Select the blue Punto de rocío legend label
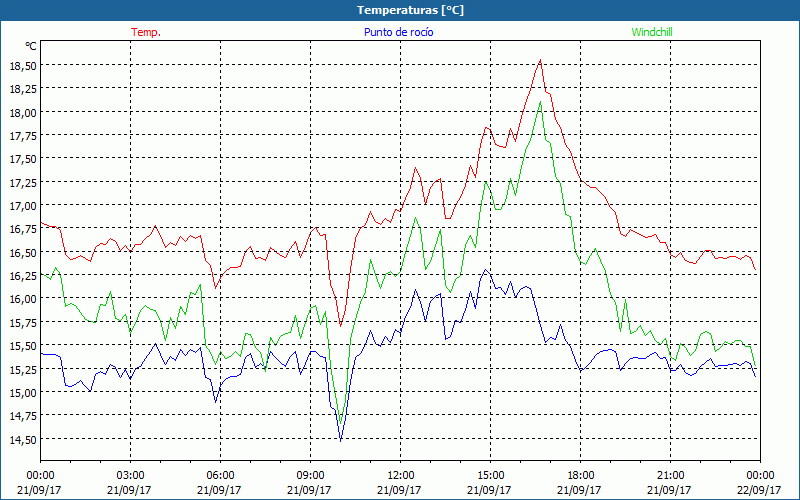The height and width of the screenshot is (500, 800). 398,32
